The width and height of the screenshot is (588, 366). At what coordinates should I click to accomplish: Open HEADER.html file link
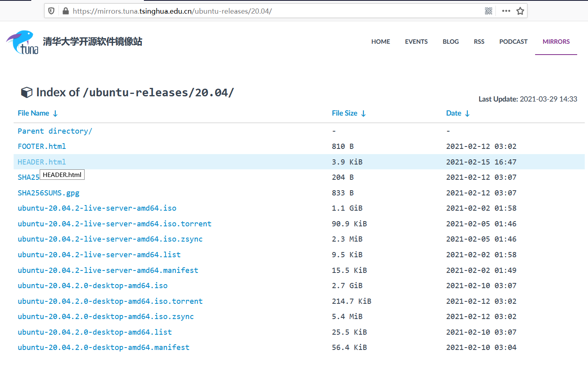[x=42, y=162]
